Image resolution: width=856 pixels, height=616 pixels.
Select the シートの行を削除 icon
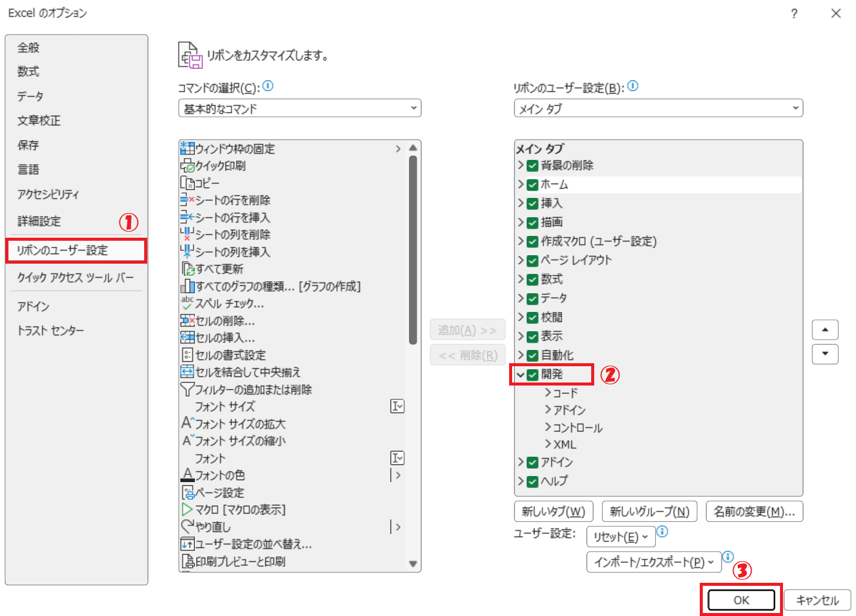point(188,200)
